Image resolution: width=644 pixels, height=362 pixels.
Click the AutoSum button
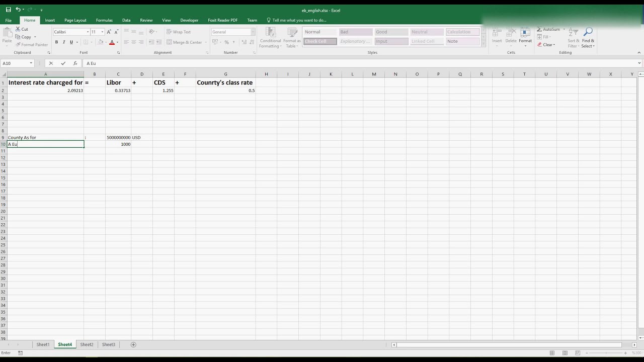tap(551, 29)
